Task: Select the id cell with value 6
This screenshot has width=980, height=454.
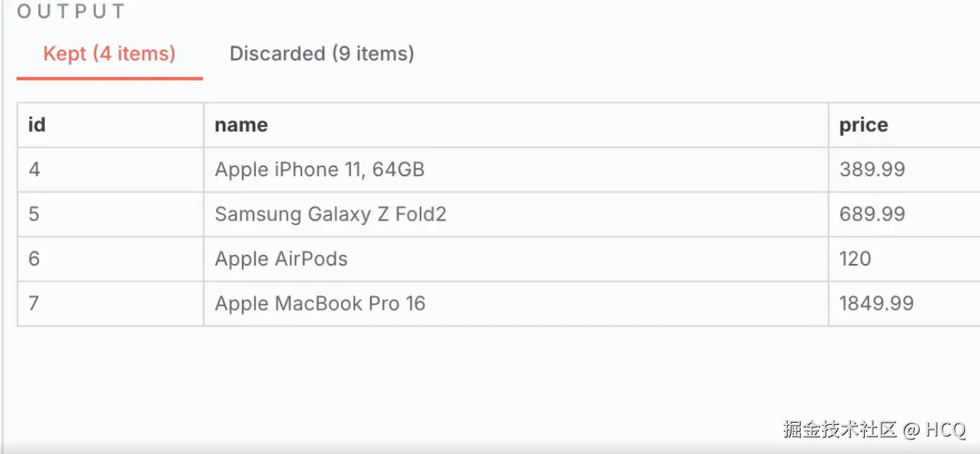Action: click(x=111, y=259)
